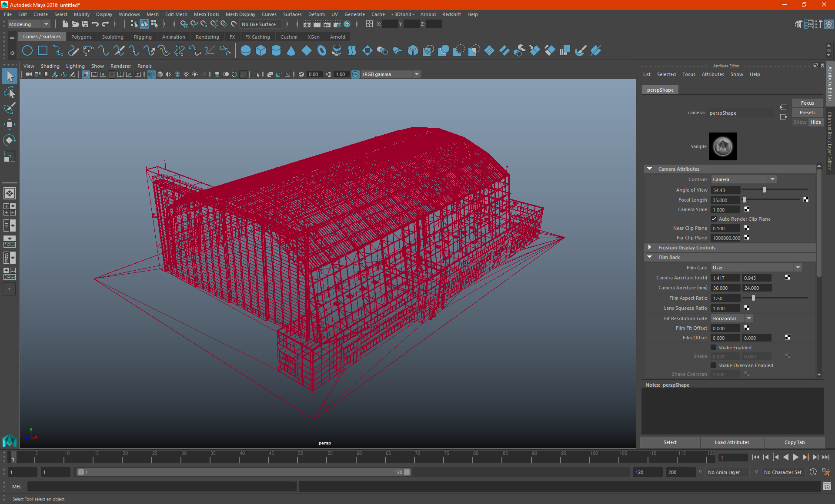This screenshot has height=504, width=835.
Task: Toggle the viewport grid icon
Action: [x=86, y=74]
